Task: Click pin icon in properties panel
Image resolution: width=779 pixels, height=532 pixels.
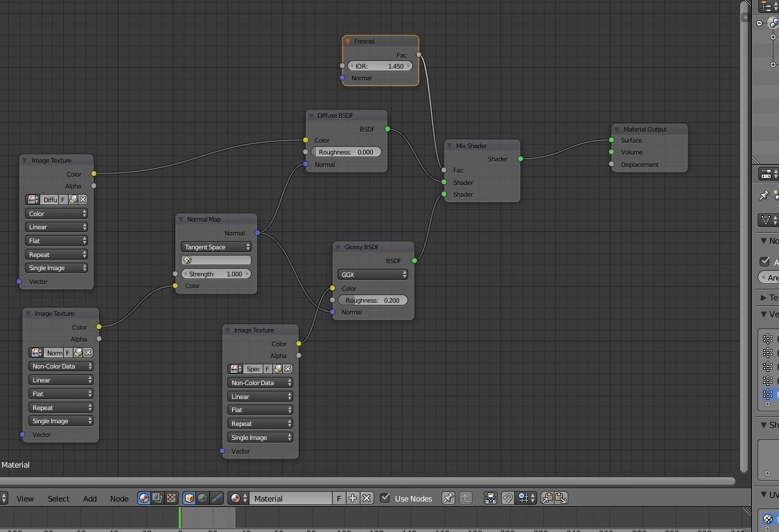Action: point(764,195)
